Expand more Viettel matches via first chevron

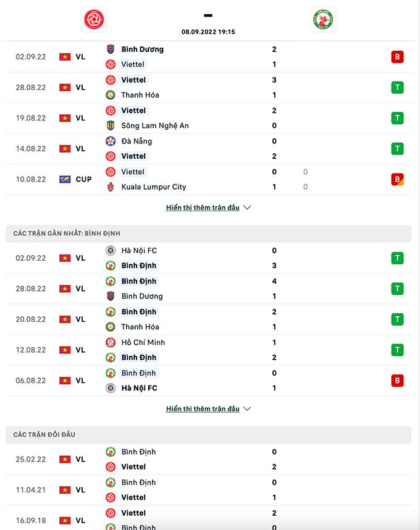247,208
